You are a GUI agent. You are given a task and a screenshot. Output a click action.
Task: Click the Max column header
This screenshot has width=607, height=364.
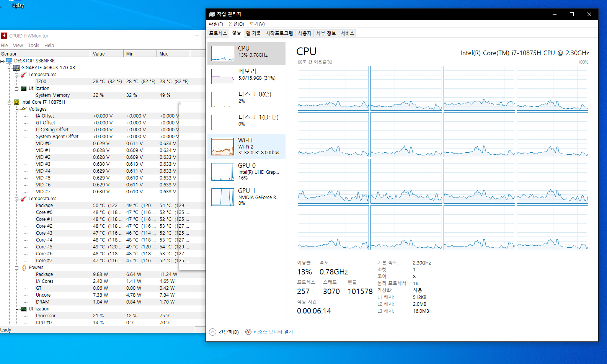click(174, 54)
